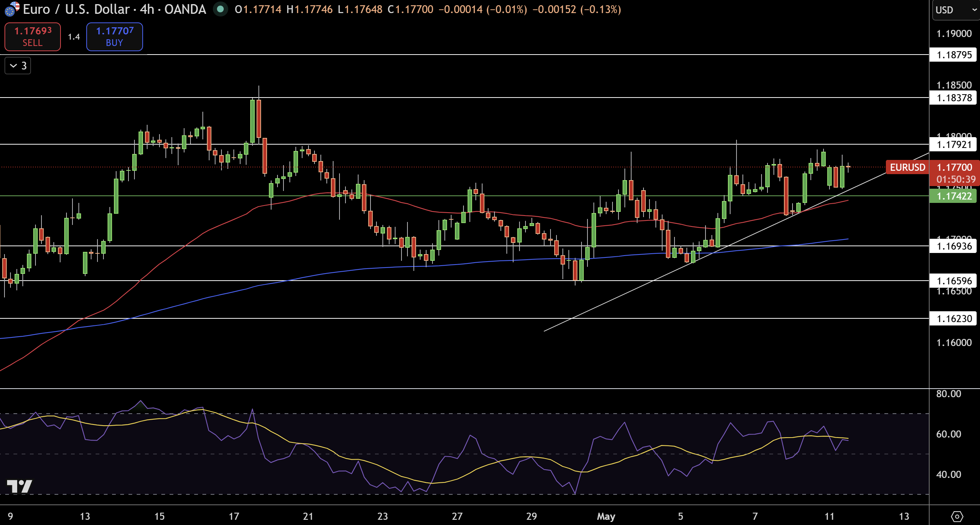The width and height of the screenshot is (980, 525).
Task: Click the 1.17714 open value in the OHLC header
Action: [262, 9]
